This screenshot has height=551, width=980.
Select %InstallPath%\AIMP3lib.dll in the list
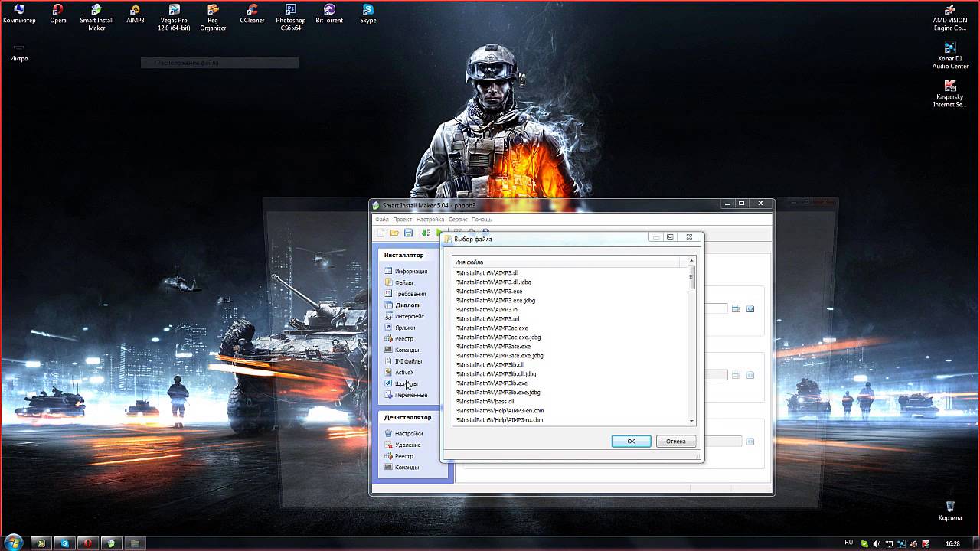click(x=490, y=365)
